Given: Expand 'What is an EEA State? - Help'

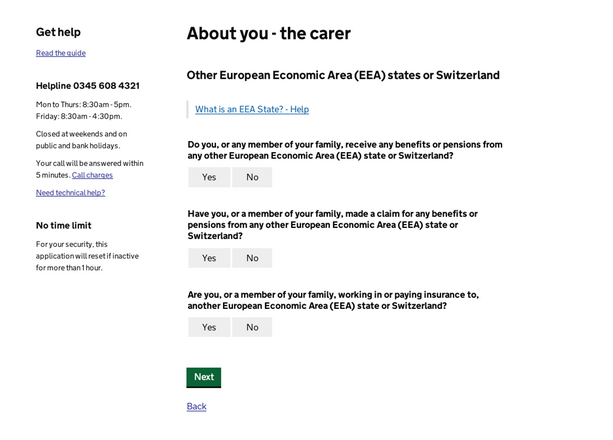Looking at the screenshot, I should (252, 110).
